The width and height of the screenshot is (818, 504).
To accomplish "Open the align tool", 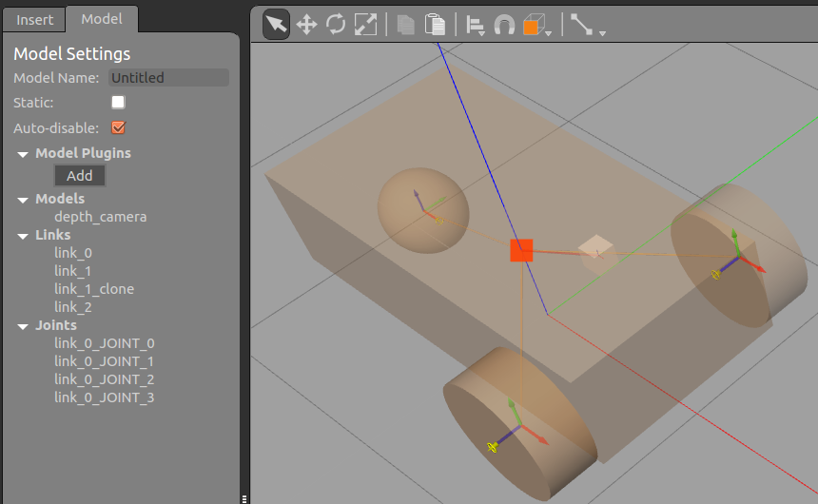I will [476, 26].
